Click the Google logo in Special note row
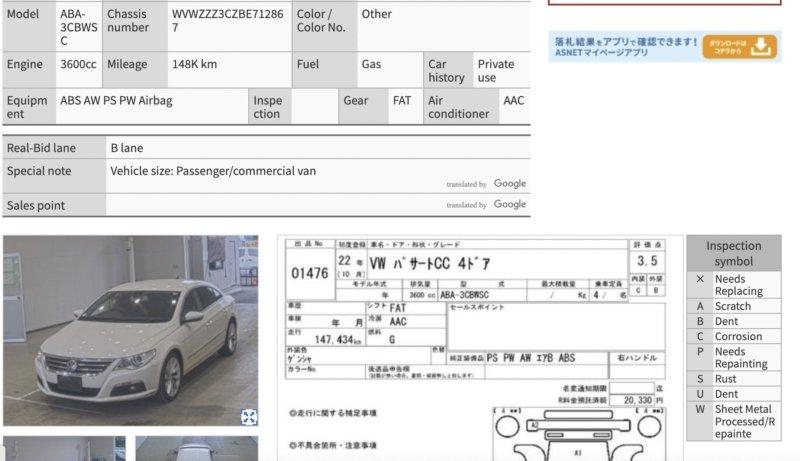The image size is (800, 461). point(509,184)
